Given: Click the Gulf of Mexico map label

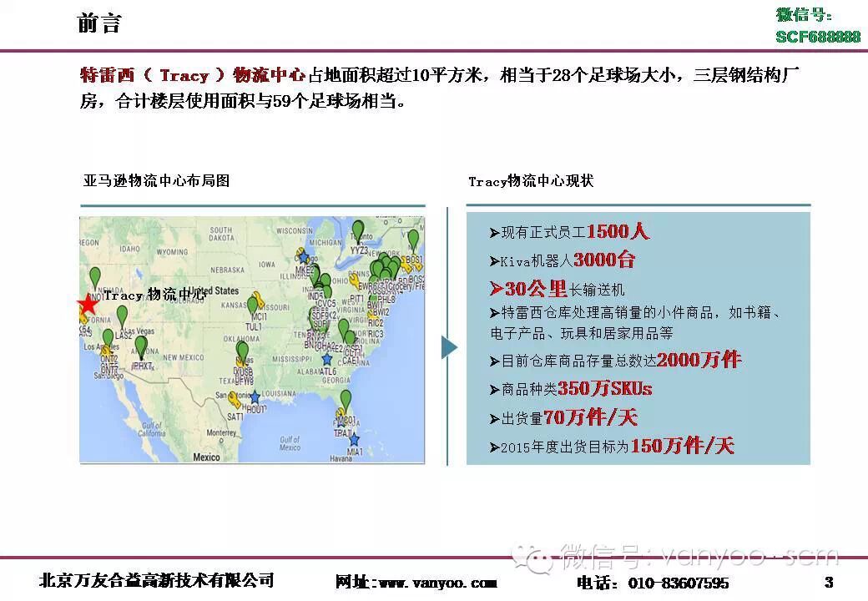Looking at the screenshot, I should [290, 443].
